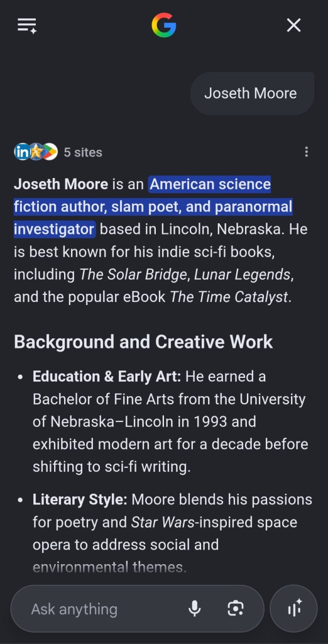This screenshot has width=328, height=644.
Task: Tap The Time Catalyst book title
Action: coord(229,297)
